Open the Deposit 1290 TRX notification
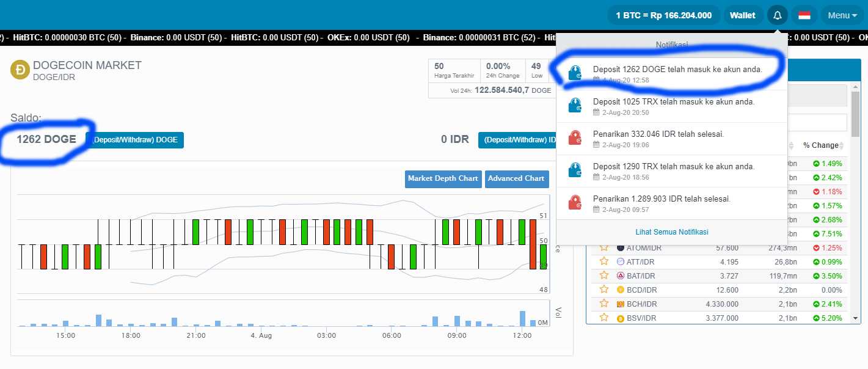Image resolution: width=868 pixels, height=369 pixels. point(671,170)
